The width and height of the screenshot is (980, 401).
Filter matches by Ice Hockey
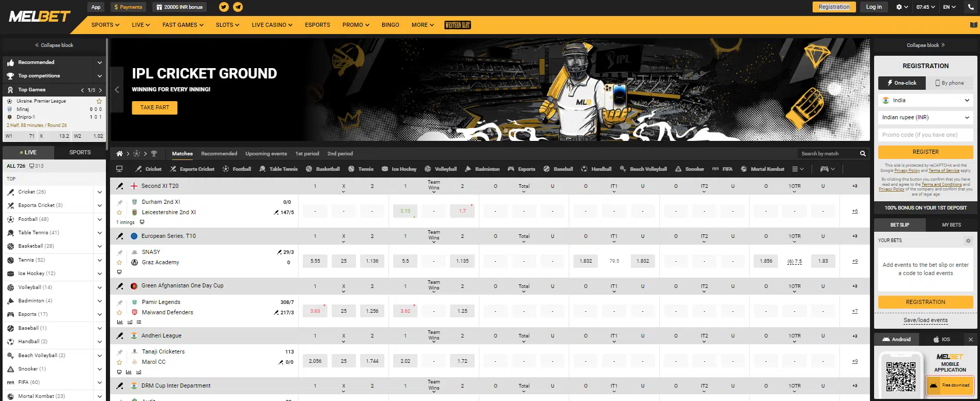[x=399, y=169]
